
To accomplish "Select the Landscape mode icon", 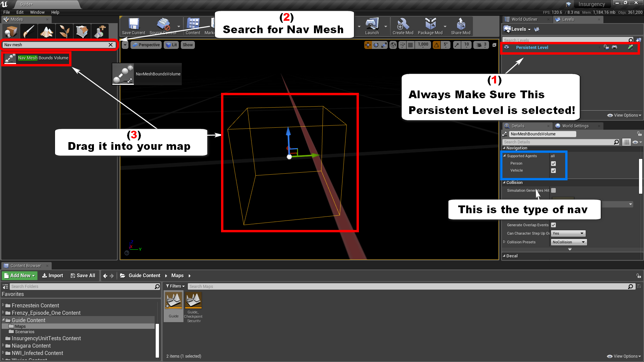I will 47,32.
